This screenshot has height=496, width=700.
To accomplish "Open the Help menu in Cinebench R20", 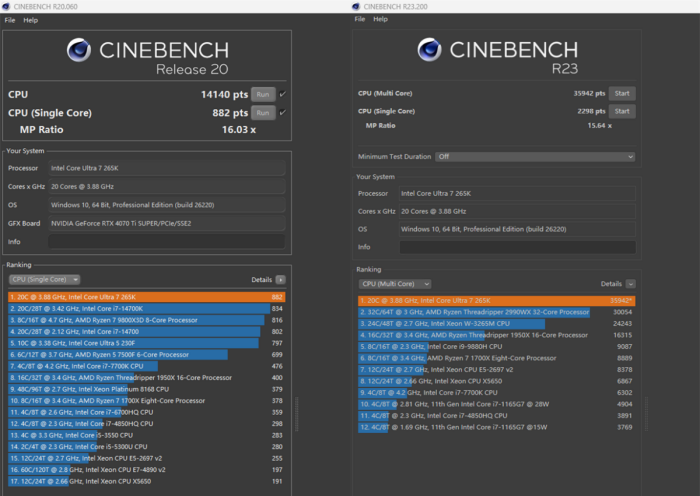I will point(30,20).
